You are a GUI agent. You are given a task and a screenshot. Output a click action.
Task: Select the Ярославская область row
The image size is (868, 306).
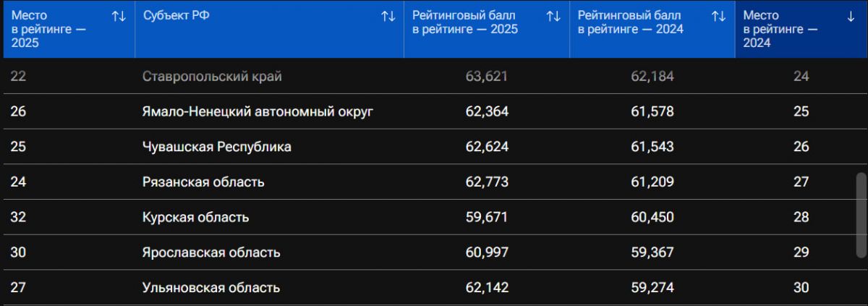pos(211,252)
